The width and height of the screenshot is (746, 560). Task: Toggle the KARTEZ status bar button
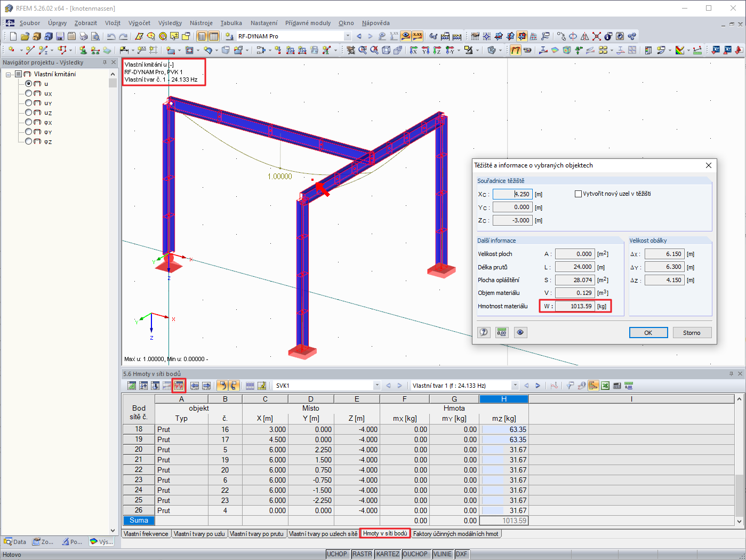click(388, 554)
